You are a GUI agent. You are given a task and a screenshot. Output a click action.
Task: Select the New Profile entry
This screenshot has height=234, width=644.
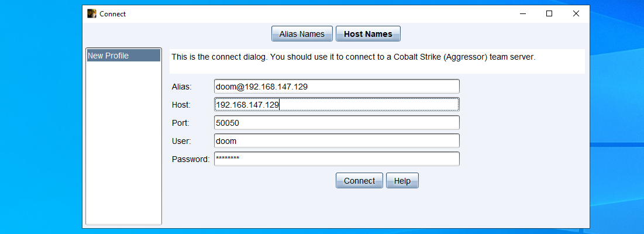point(123,56)
